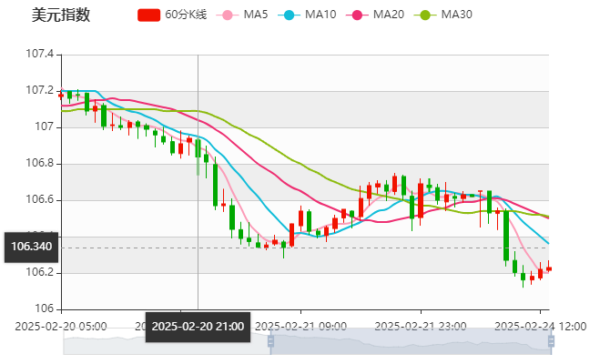Click the right handle of the zoom slider

click(x=551, y=341)
